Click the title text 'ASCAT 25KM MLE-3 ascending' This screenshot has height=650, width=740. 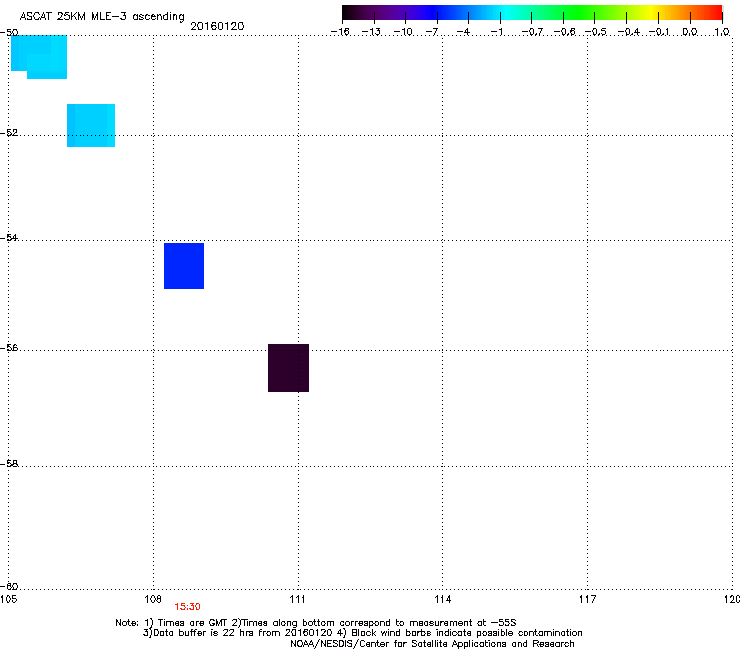click(102, 17)
